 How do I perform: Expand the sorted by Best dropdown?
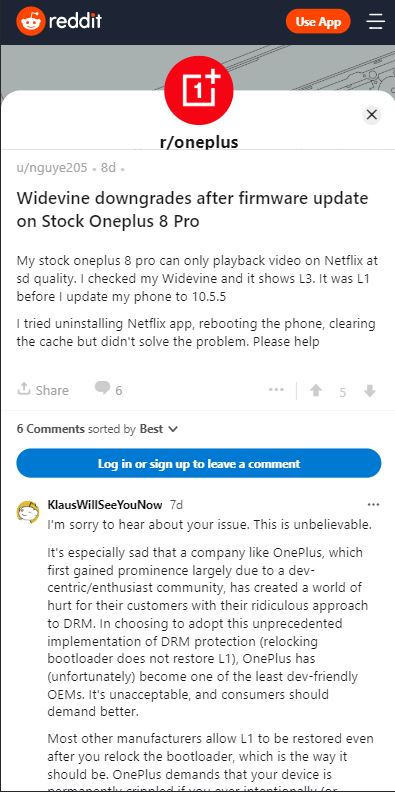159,429
